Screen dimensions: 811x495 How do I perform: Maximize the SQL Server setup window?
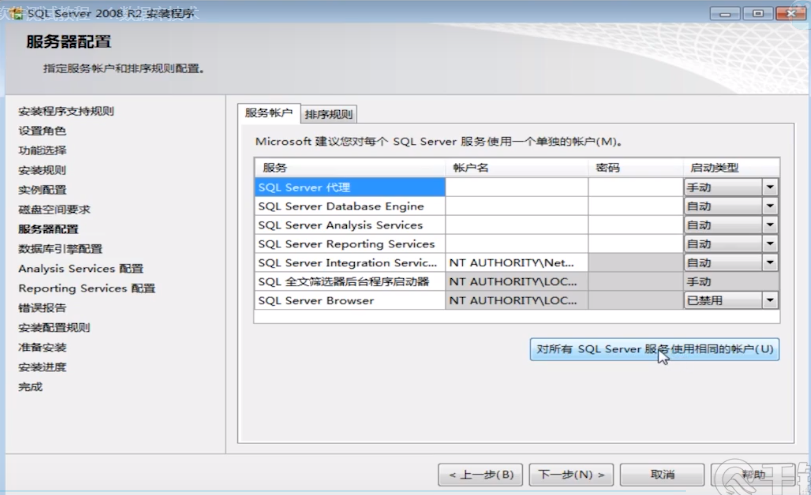tap(758, 13)
